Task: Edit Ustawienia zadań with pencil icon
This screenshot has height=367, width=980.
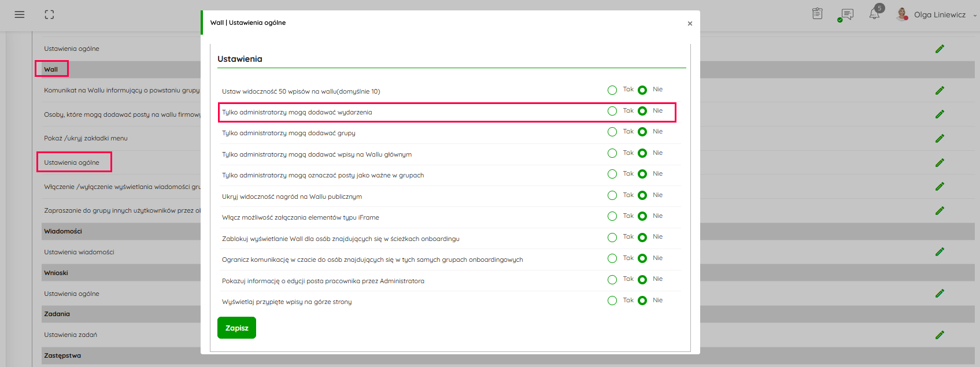Action: (x=940, y=335)
